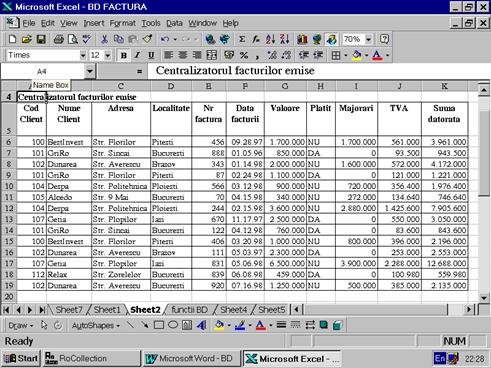Click the Format Painter brush icon
Screen dimensions: 491x368
[147, 39]
